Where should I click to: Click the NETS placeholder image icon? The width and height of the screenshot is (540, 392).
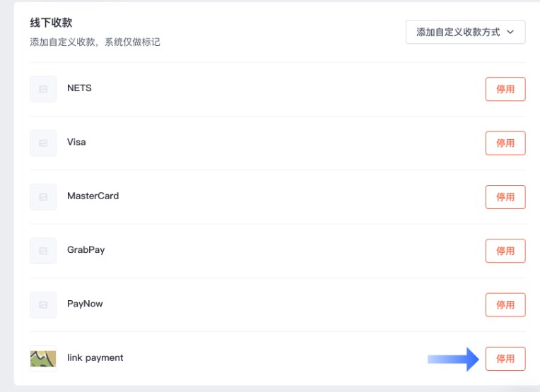coord(43,89)
